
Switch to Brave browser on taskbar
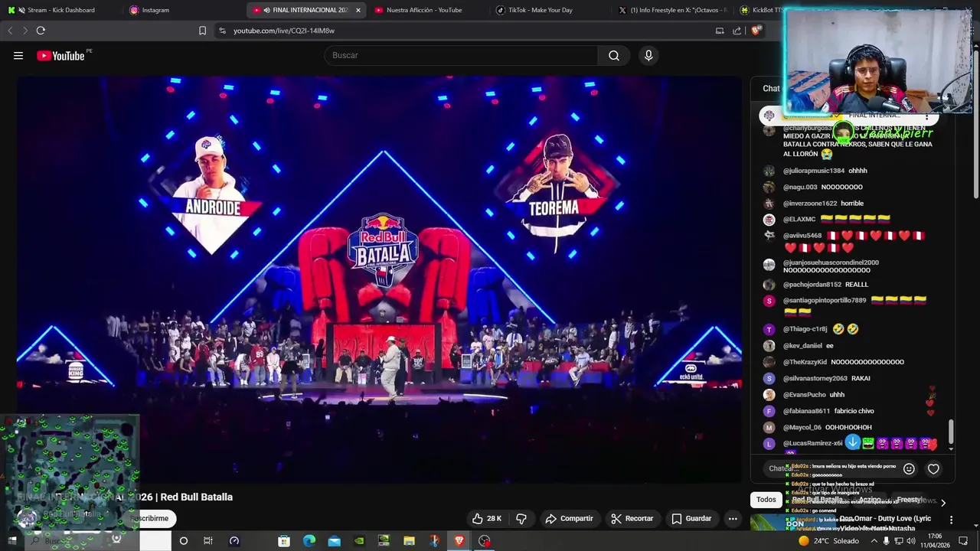(x=459, y=540)
